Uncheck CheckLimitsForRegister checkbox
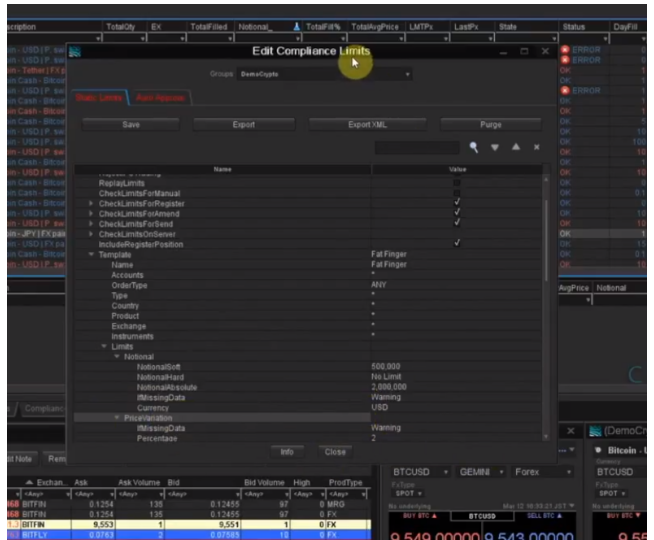This screenshot has width=654, height=540. [x=457, y=202]
